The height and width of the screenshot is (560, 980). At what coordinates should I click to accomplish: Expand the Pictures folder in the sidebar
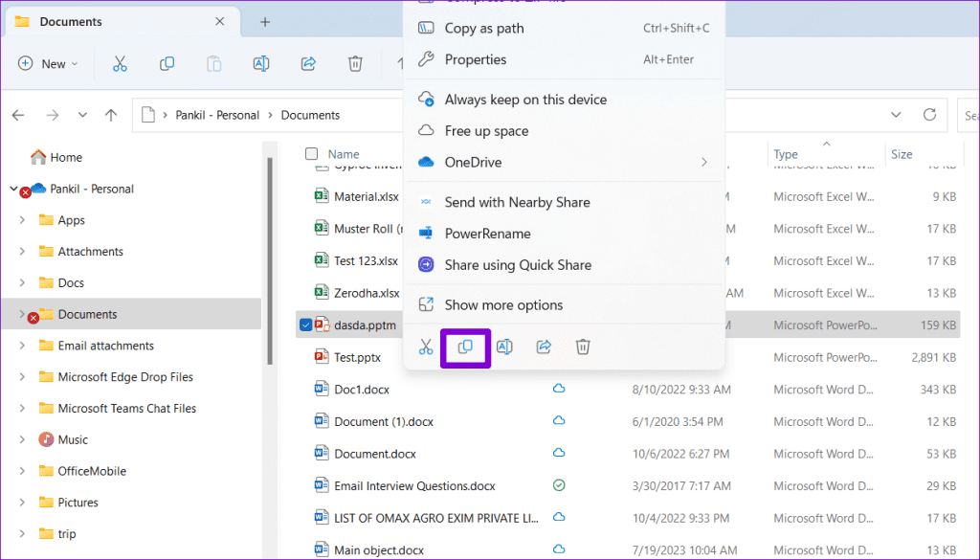[21, 502]
